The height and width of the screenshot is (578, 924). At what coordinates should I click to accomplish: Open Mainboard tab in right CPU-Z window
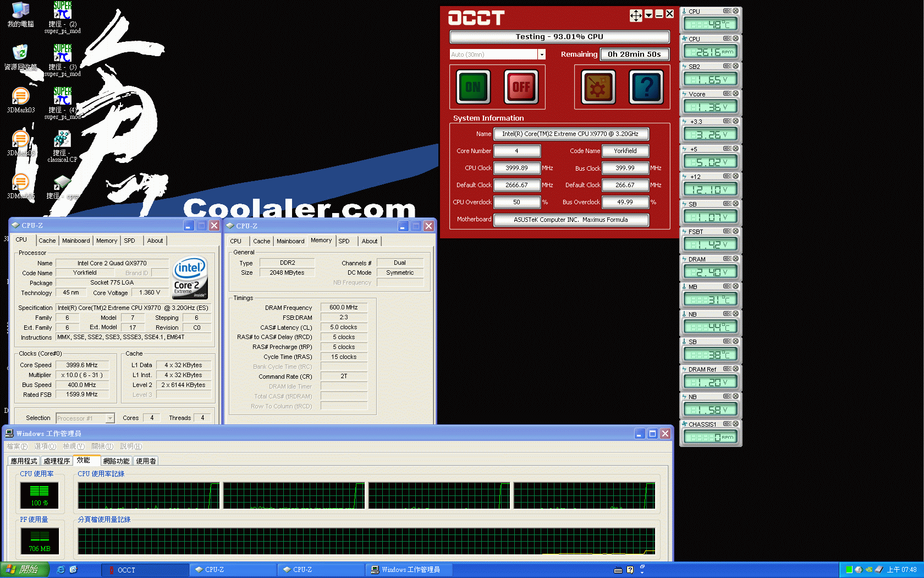pyautogui.click(x=290, y=241)
